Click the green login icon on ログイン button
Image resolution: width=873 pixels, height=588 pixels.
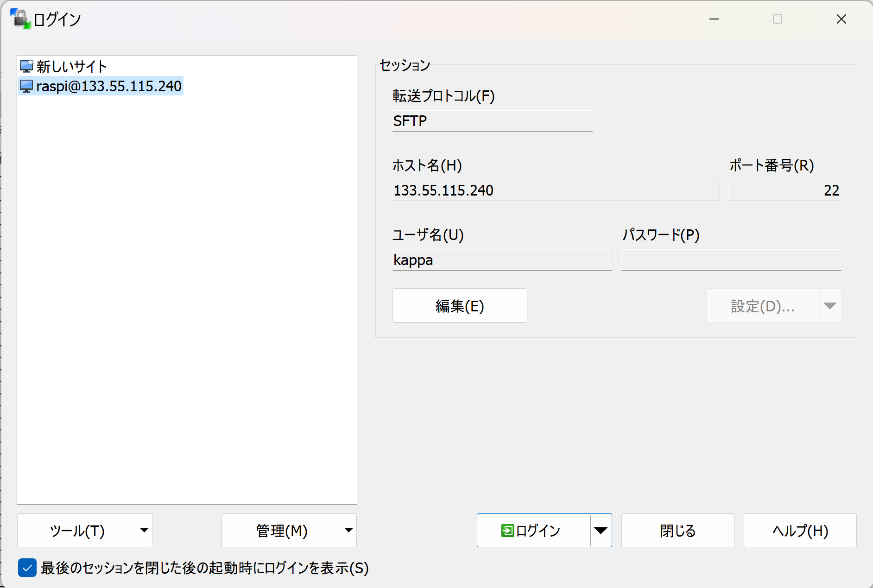point(508,530)
